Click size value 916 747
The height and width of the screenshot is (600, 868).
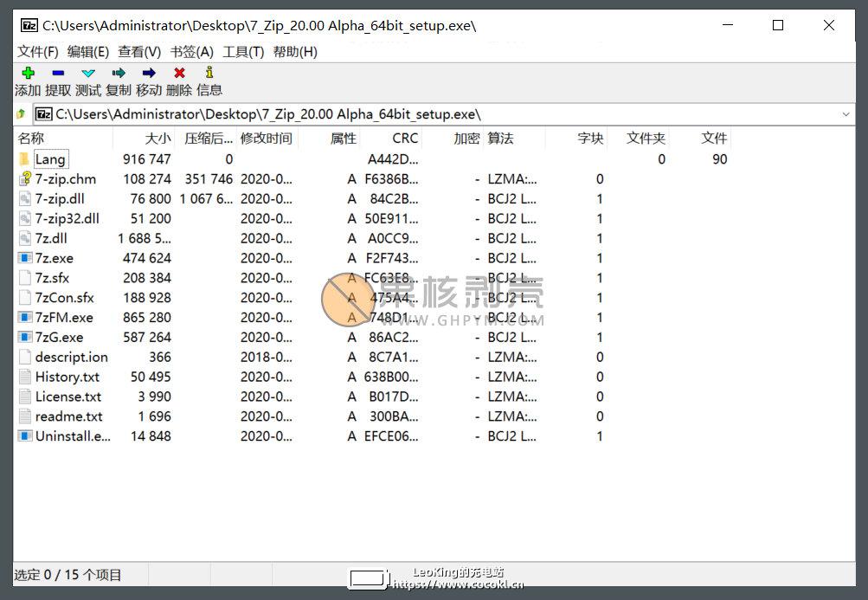[147, 159]
